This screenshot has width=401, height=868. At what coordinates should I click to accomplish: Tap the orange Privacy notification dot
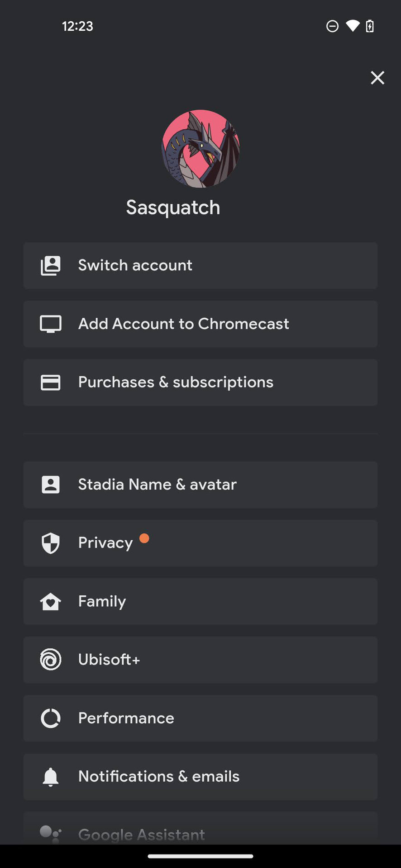pos(144,538)
